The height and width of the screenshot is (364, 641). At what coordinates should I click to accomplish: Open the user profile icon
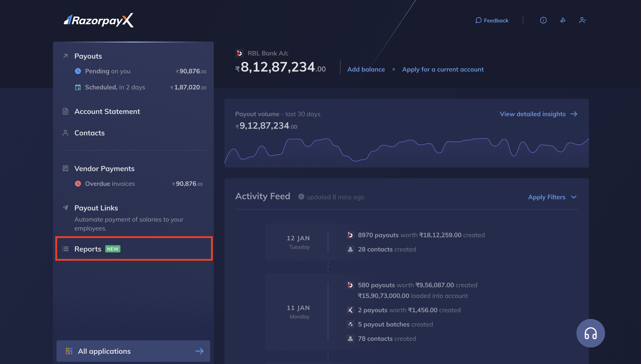(x=582, y=20)
